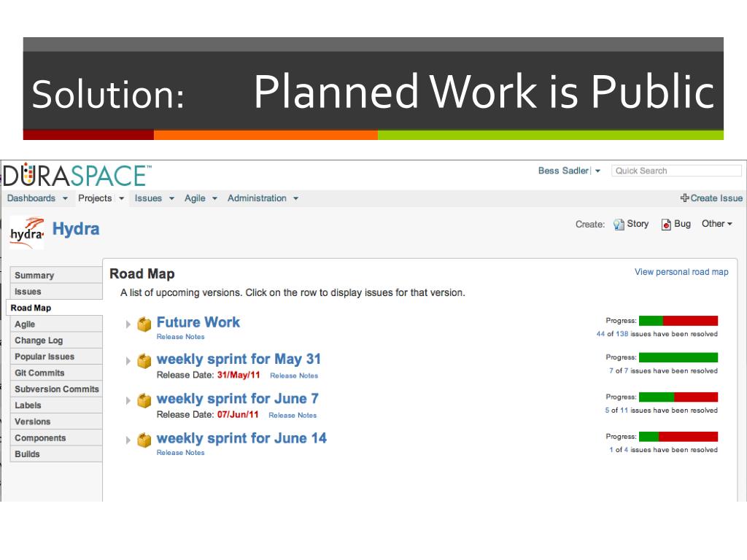Select the Components sidebar tab
Image resolution: width=747 pixels, height=560 pixels.
pos(56,437)
